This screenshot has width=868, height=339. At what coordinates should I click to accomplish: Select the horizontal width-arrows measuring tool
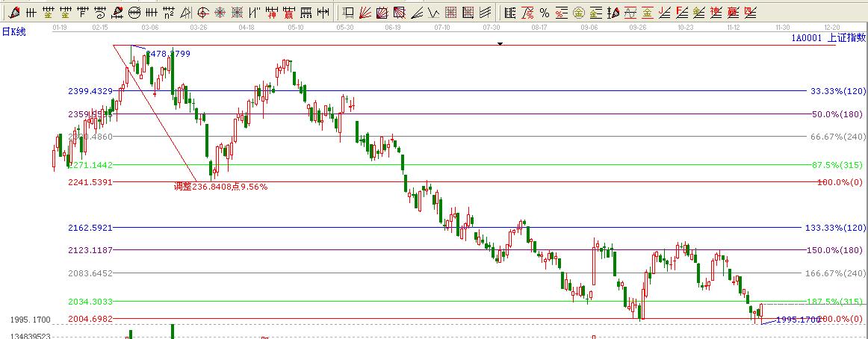point(323,13)
